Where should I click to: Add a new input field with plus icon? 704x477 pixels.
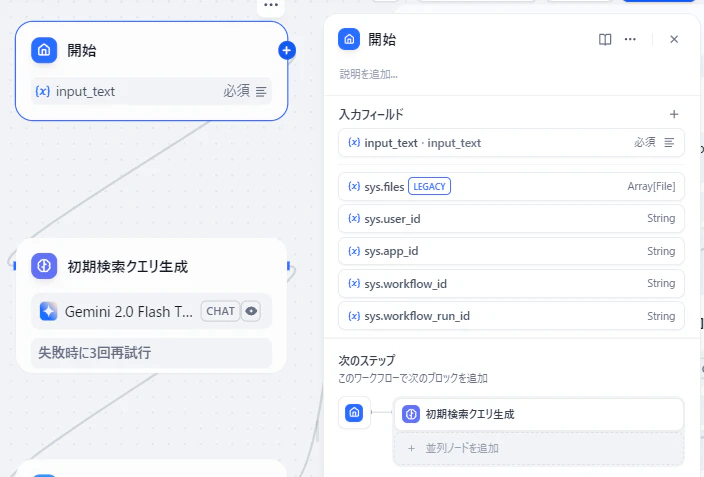674,114
